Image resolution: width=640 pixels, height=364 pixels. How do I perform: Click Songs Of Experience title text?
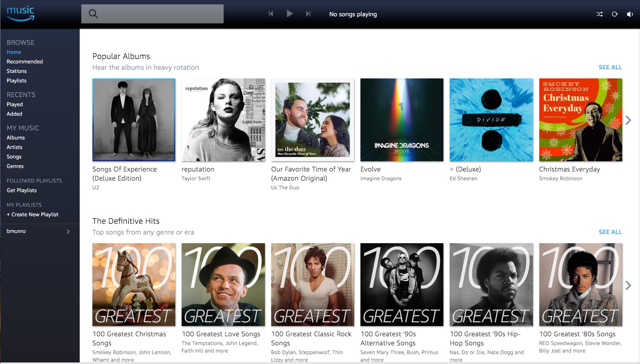click(125, 174)
